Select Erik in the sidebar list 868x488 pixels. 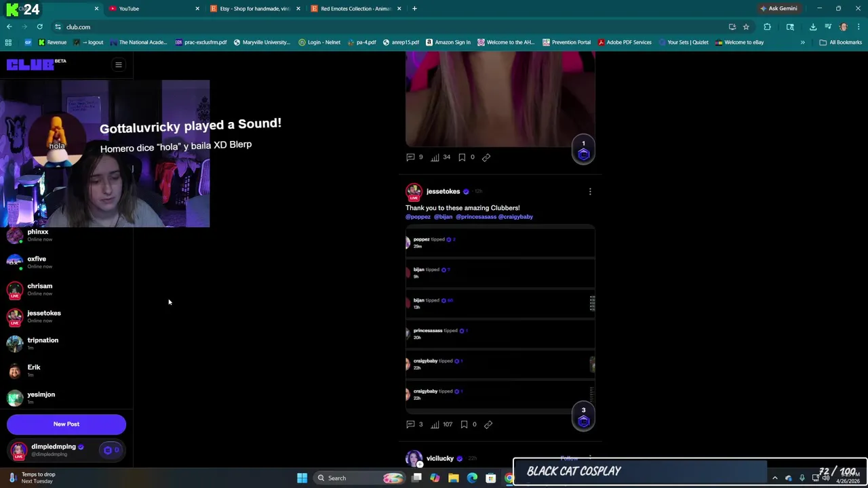(x=66, y=371)
